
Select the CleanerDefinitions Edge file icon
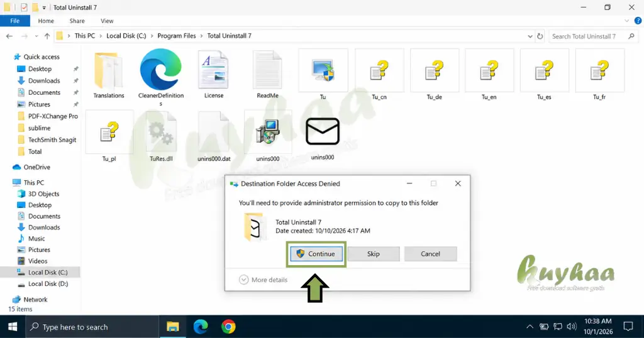click(160, 69)
